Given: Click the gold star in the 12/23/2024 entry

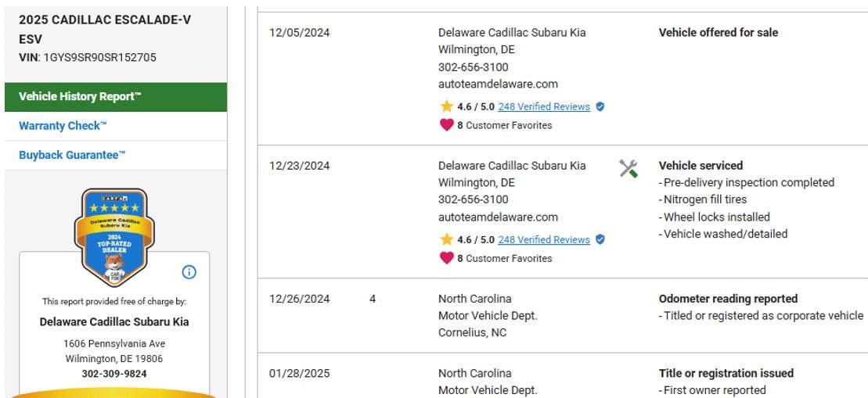Looking at the screenshot, I should pyautogui.click(x=446, y=239).
